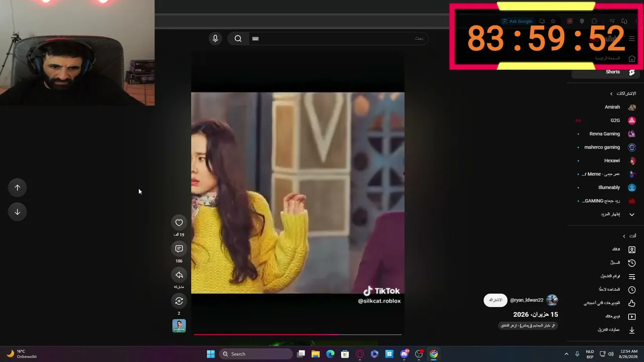Open the tray network icon
The image size is (644, 362).
coord(603,354)
